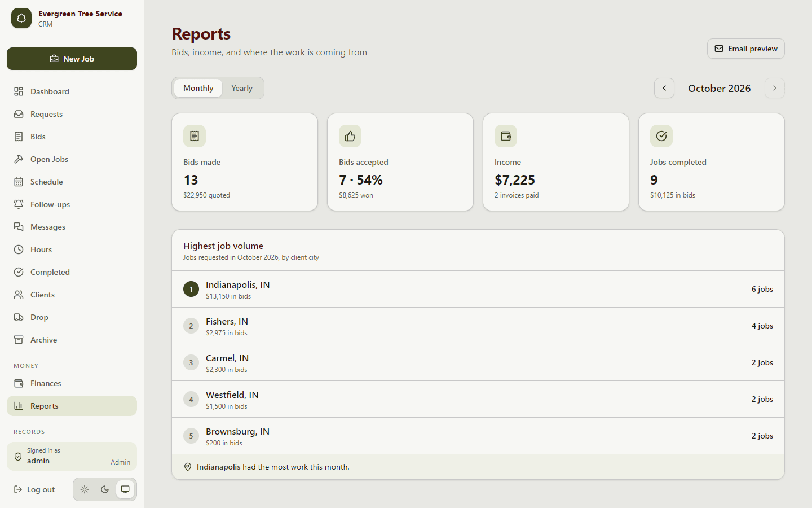Screen dimensions: 812x508
Task: Create a New Job
Action: (x=72, y=59)
